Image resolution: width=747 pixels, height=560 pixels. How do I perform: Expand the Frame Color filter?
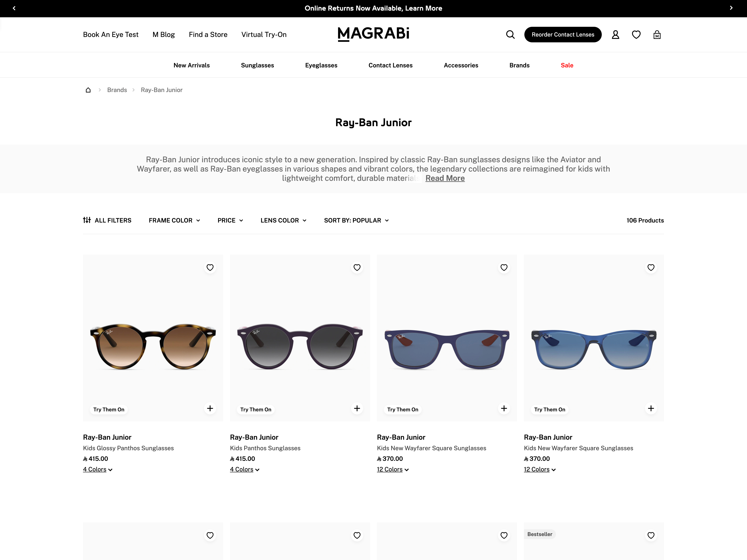174,220
